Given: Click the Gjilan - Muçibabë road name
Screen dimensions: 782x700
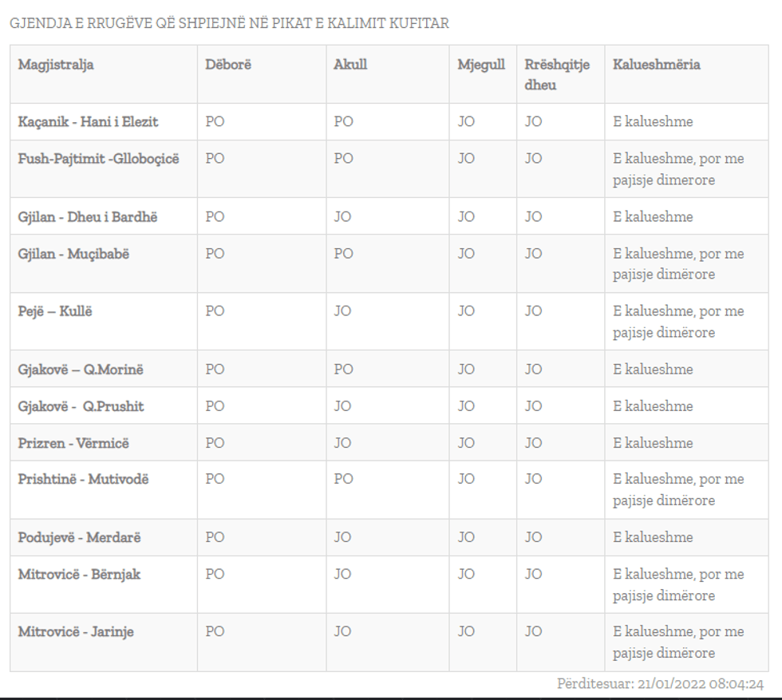Looking at the screenshot, I should [73, 254].
